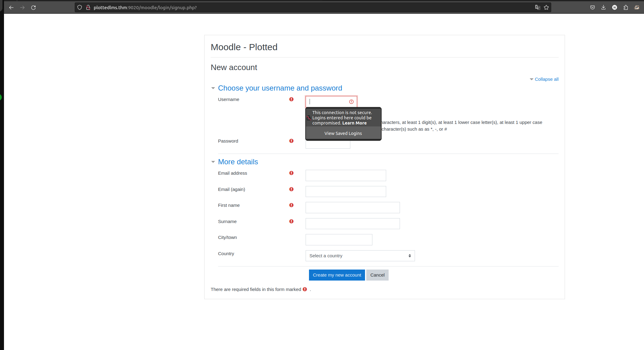Image resolution: width=644 pixels, height=350 pixels.
Task: Focus the Username input field
Action: (x=331, y=102)
